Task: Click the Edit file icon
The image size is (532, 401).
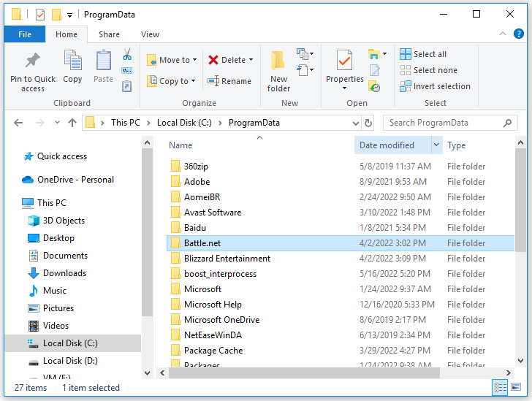Action: click(375, 70)
